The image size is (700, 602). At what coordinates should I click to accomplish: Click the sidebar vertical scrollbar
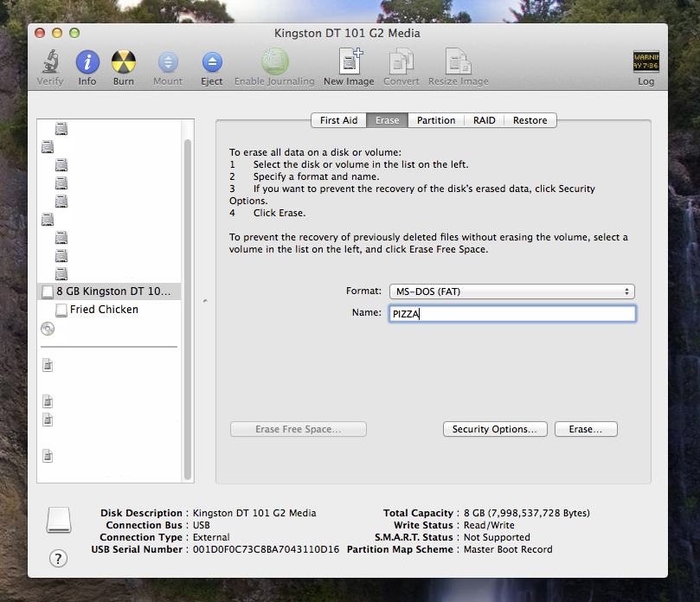tap(188, 309)
